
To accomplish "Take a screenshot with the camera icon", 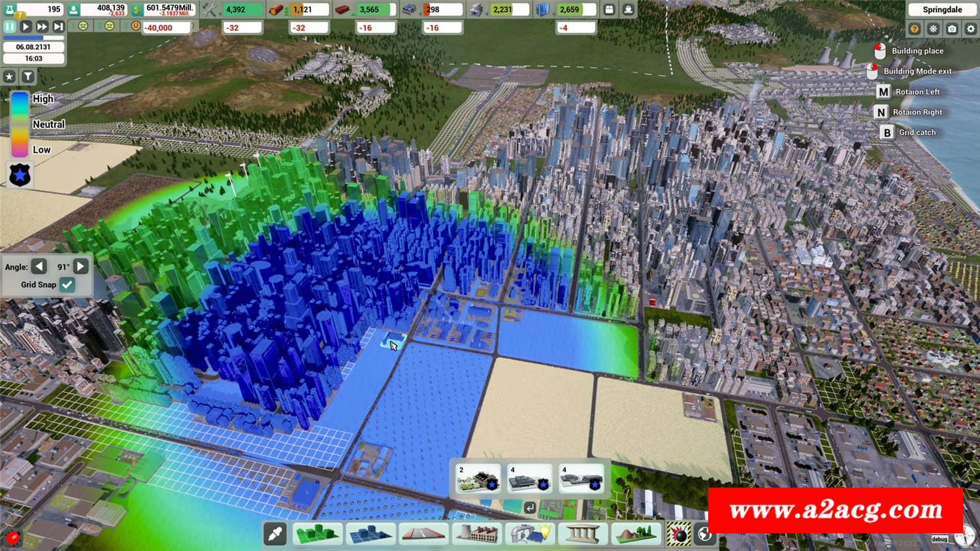I will click(952, 29).
